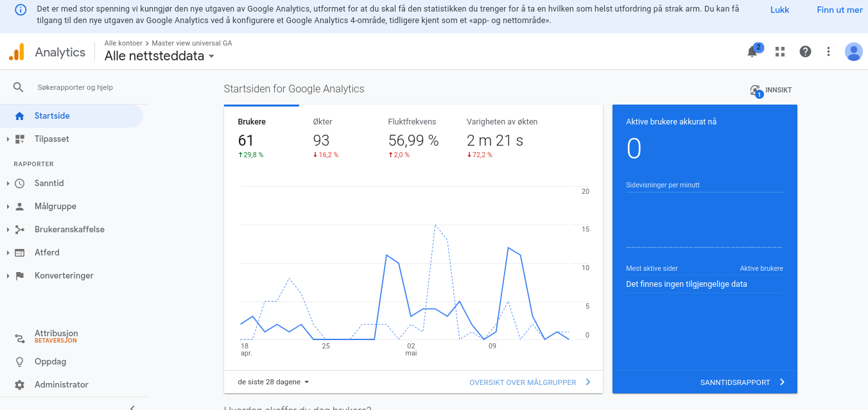Screen dimensions: 868x410
Task: Expand the Tilpasset section
Action: (x=8, y=139)
